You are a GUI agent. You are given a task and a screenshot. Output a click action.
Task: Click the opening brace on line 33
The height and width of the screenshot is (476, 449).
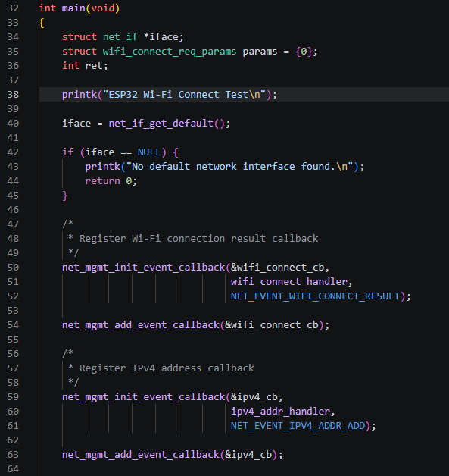pos(42,23)
